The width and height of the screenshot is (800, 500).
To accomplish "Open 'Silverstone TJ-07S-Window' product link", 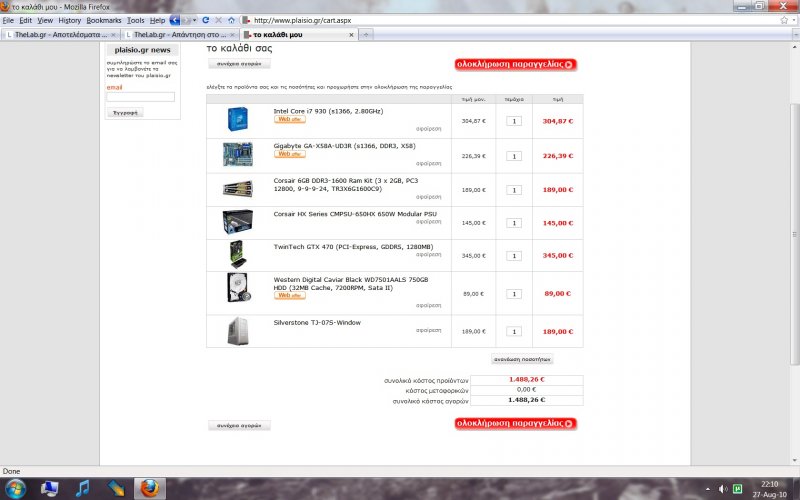I will 317,322.
